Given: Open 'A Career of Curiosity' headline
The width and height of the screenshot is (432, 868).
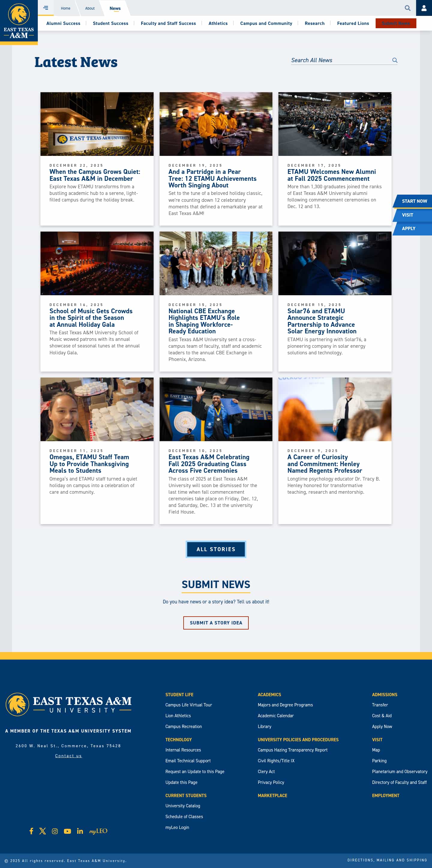Looking at the screenshot, I should tap(325, 464).
